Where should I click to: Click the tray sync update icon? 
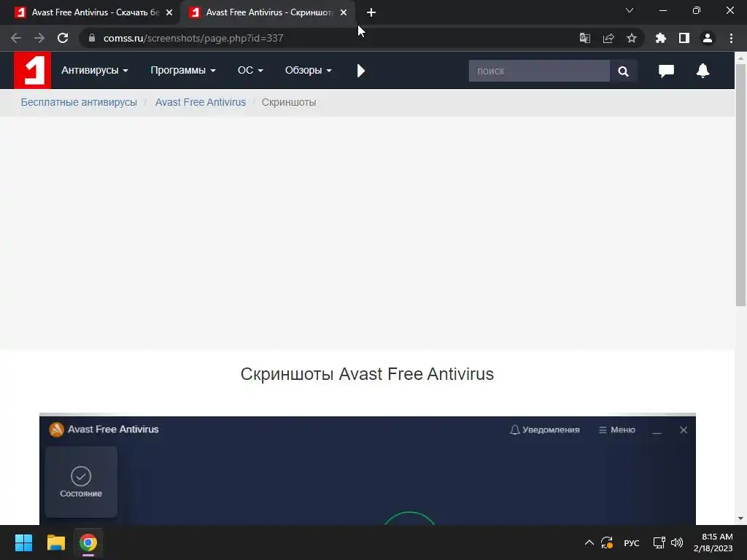pyautogui.click(x=607, y=542)
